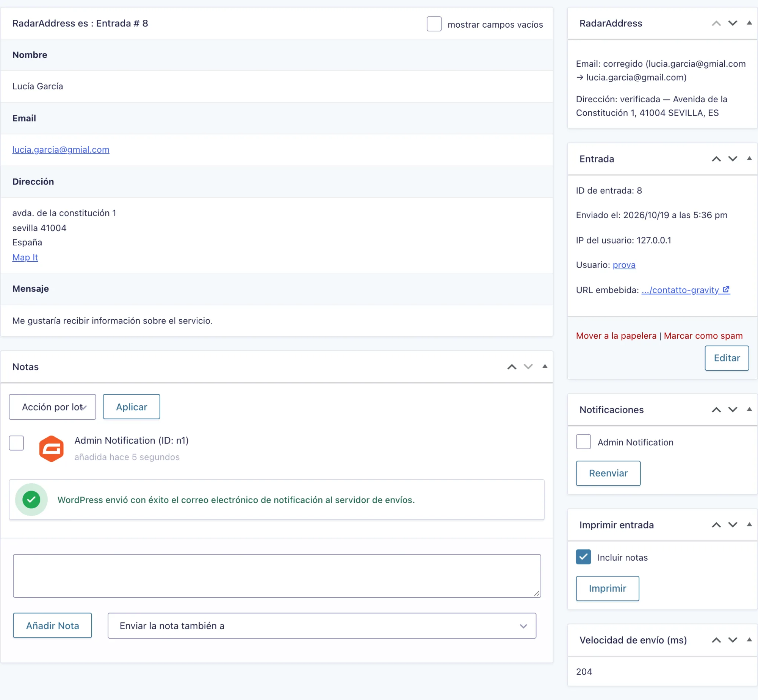Move Velocidad de envío panel down
This screenshot has width=758, height=700.
(x=733, y=640)
